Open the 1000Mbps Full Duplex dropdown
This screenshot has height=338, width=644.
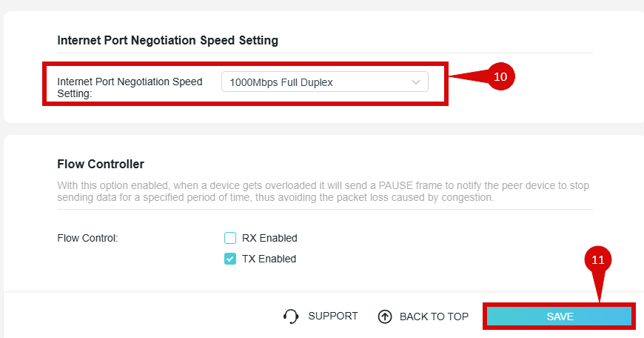325,82
